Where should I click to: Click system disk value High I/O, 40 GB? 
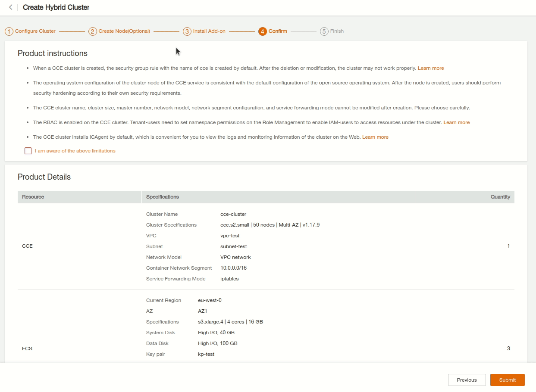tap(216, 333)
